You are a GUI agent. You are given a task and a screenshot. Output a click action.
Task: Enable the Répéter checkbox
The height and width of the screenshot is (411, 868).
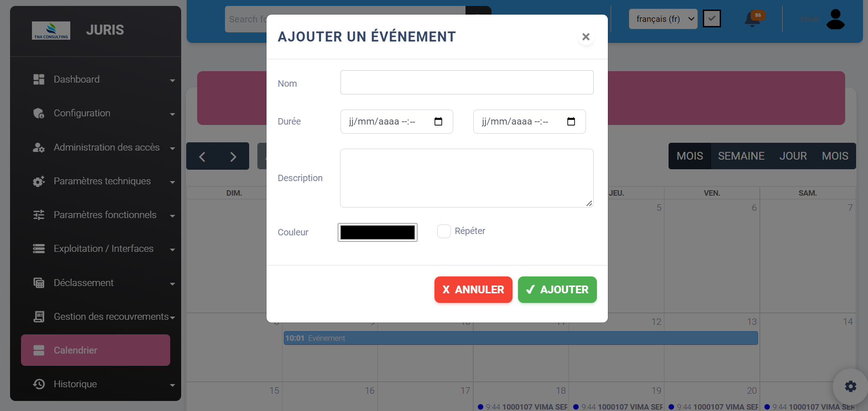[x=444, y=231]
